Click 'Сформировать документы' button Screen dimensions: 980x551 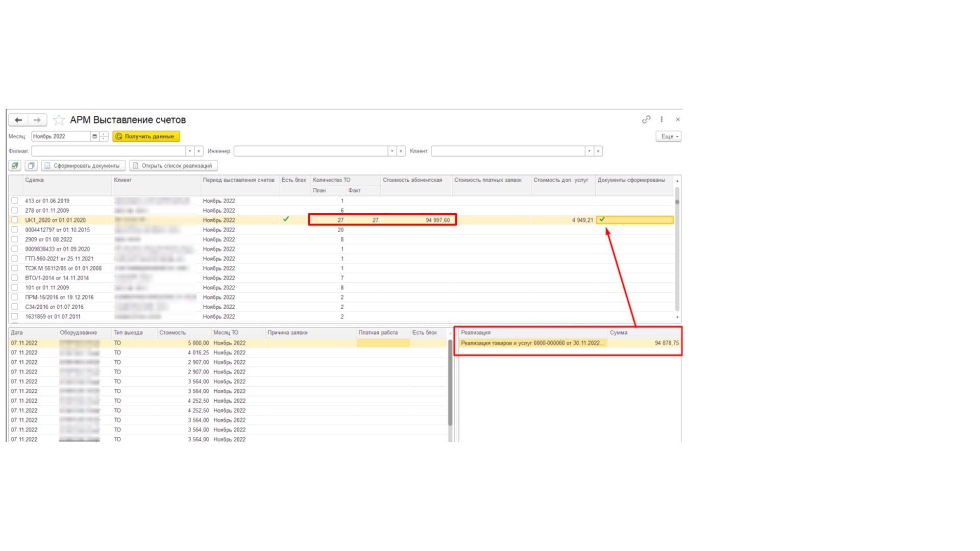coord(83,166)
